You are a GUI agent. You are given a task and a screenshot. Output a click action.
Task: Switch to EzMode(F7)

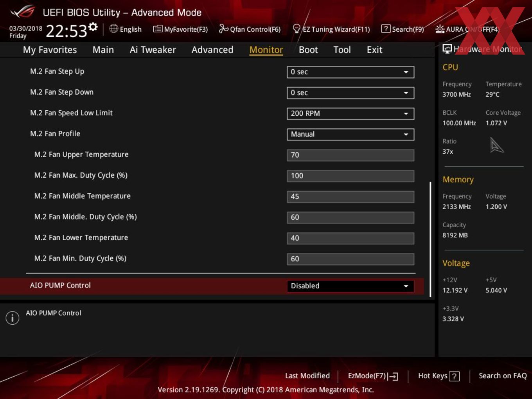(373, 376)
